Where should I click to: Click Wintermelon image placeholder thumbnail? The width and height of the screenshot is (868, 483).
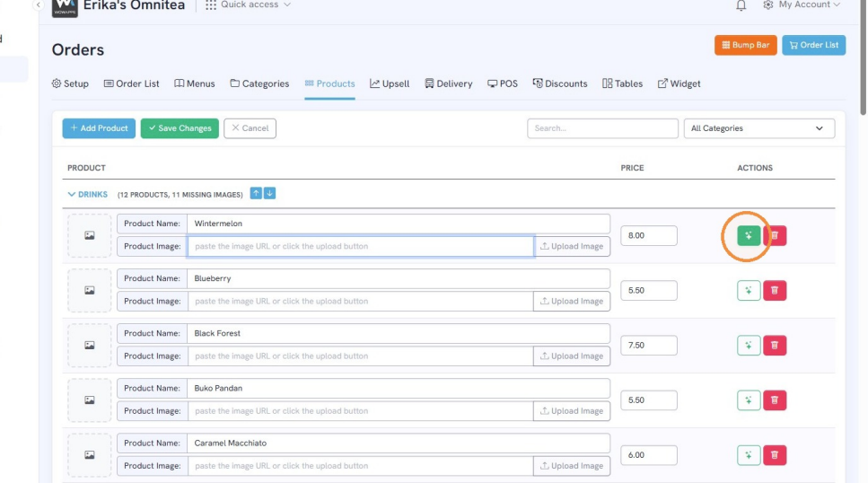(89, 235)
